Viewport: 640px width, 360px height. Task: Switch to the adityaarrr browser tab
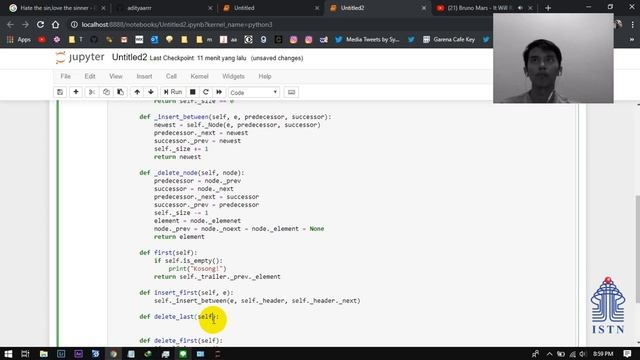[163, 8]
